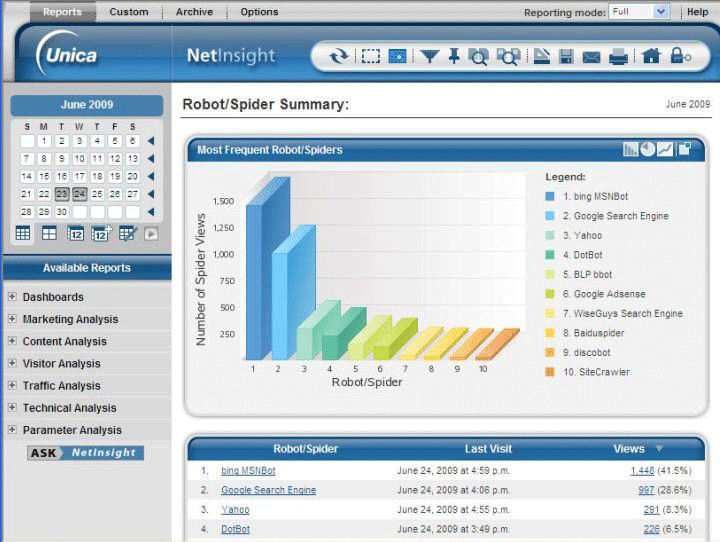
Task: Open the Custom tab
Action: (129, 11)
